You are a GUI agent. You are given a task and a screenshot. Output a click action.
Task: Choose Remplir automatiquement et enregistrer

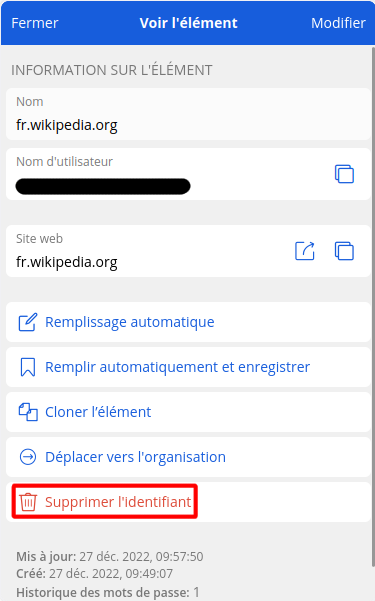[178, 367]
